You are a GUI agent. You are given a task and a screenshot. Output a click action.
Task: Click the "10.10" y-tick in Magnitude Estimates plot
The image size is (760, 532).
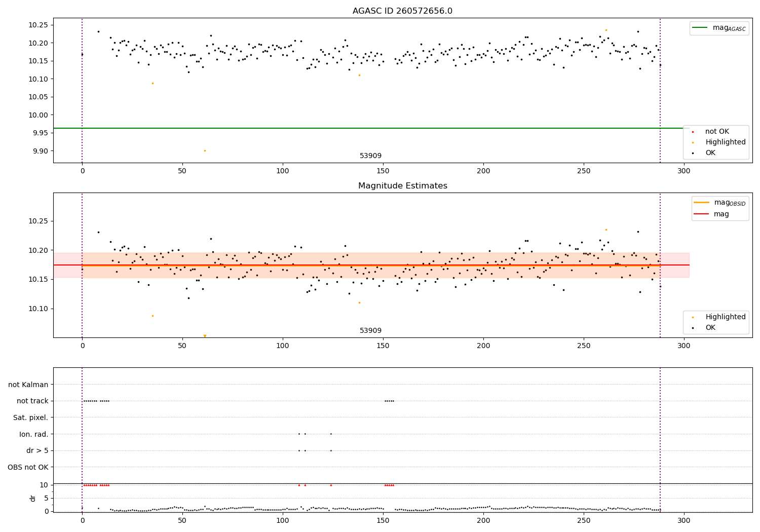[38, 309]
